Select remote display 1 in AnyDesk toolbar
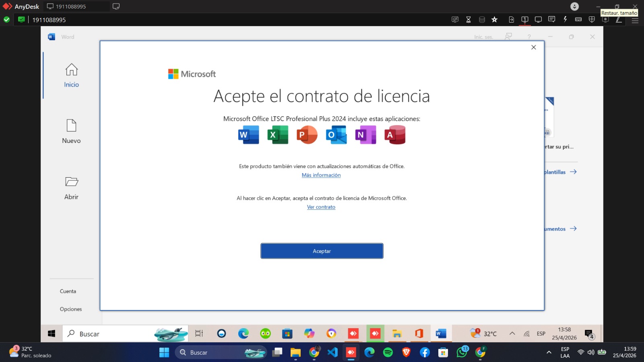644x362 pixels. [525, 19]
